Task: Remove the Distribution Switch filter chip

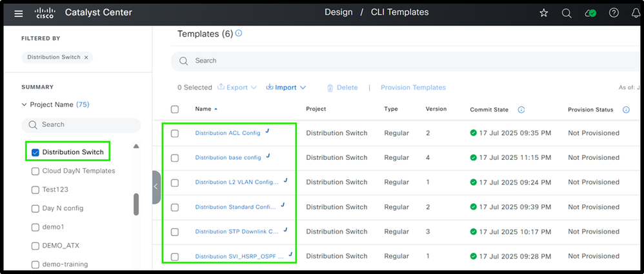Action: 86,57
